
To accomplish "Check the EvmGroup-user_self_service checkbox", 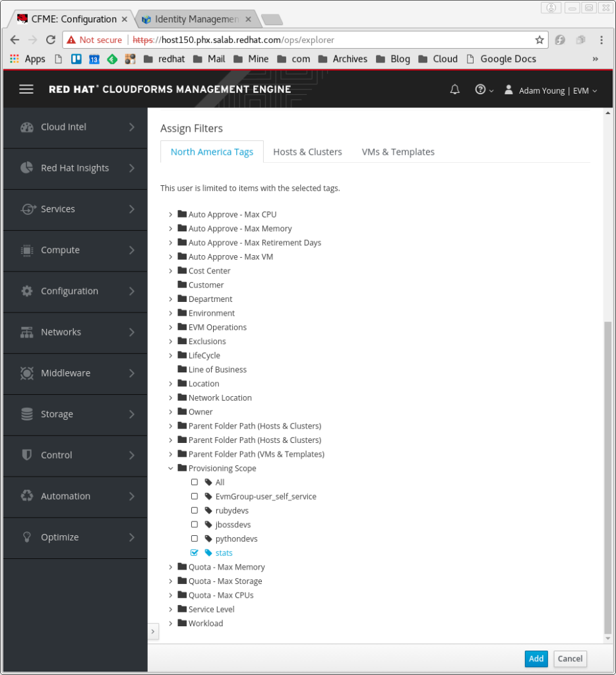I will [x=195, y=496].
